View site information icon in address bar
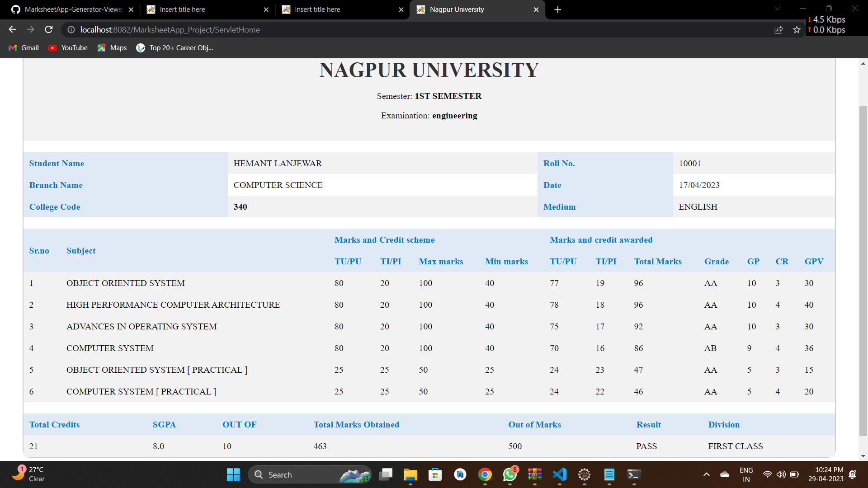Image resolution: width=868 pixels, height=488 pixels. [71, 30]
